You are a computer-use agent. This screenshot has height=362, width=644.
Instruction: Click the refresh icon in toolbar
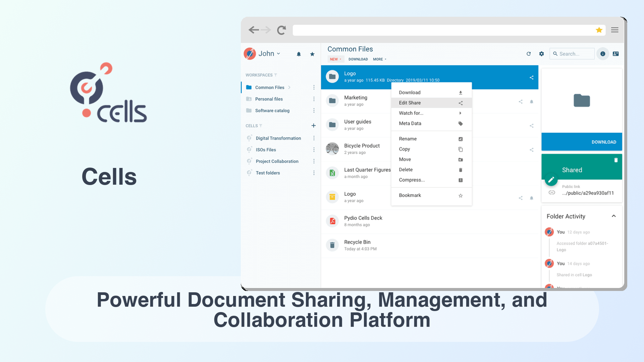[529, 54]
